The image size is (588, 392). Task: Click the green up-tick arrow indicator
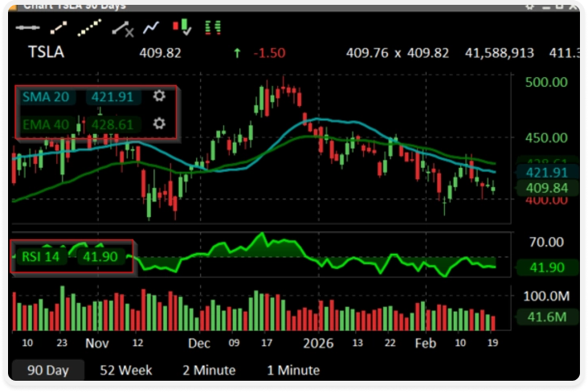[237, 53]
